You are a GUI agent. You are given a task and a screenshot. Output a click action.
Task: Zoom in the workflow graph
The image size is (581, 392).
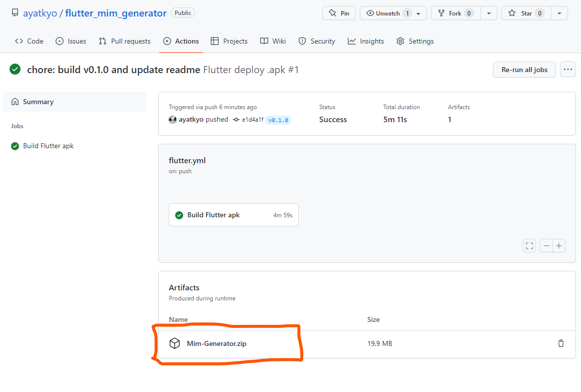point(559,245)
